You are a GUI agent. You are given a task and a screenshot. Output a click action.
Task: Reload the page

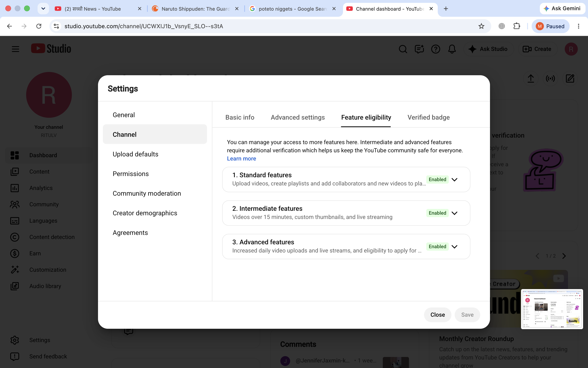tap(39, 26)
